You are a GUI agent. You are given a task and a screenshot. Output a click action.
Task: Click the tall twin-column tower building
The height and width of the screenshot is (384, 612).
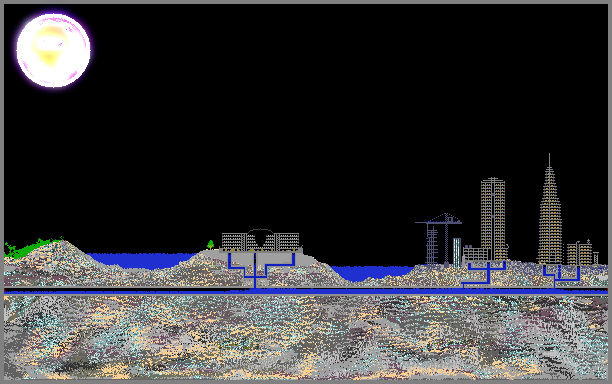493,219
